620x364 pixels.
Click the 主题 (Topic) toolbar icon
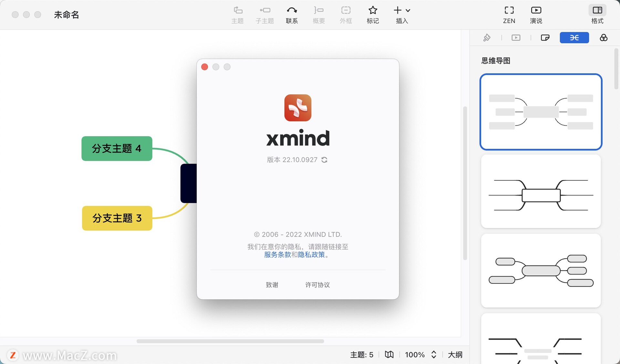pos(237,15)
